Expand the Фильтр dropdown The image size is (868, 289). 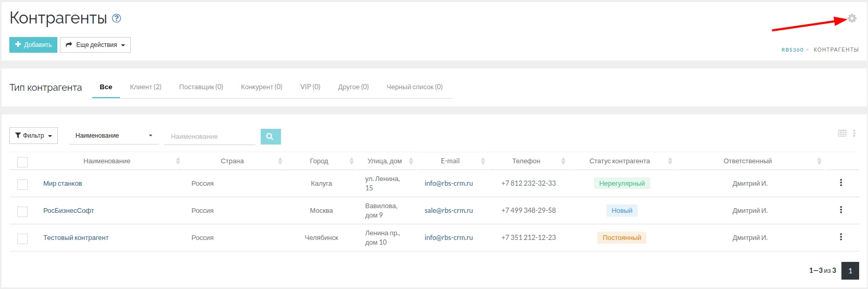pyautogui.click(x=33, y=136)
